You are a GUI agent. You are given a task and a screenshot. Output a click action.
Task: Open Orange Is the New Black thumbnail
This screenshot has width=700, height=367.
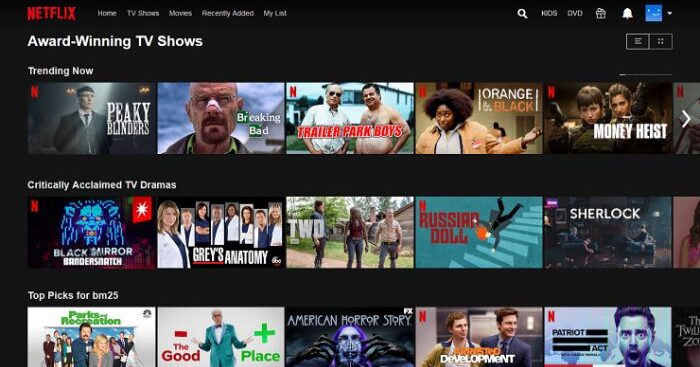point(479,118)
